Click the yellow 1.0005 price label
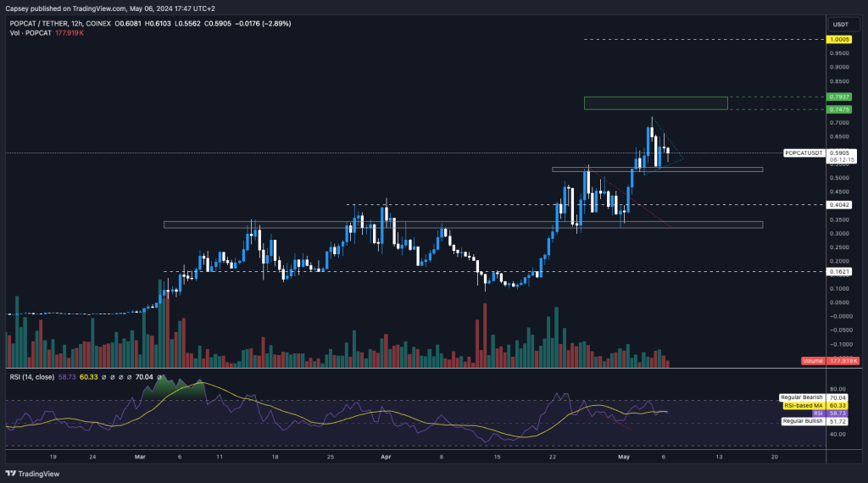The image size is (868, 483). click(x=839, y=40)
